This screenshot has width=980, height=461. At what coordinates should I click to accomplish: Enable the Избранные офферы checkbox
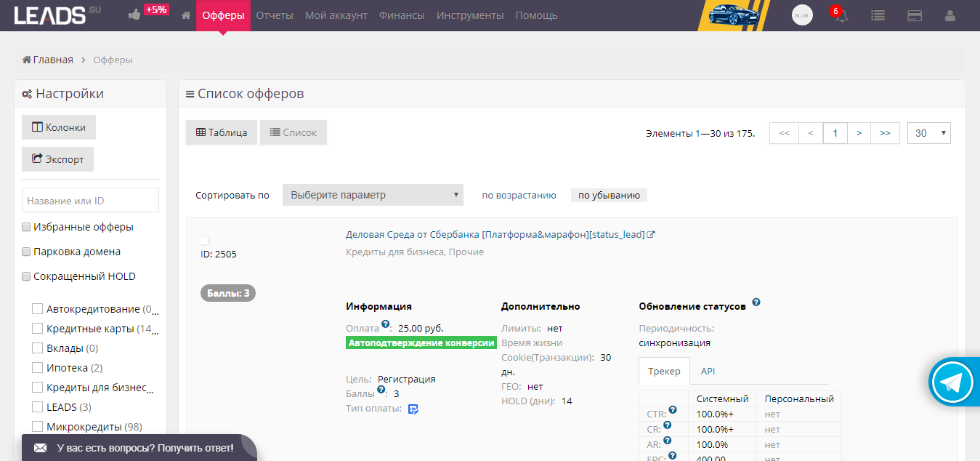(26, 227)
